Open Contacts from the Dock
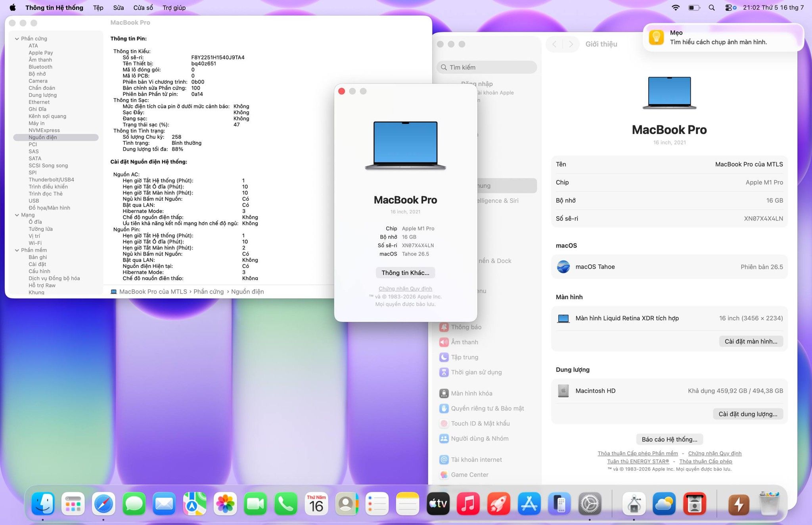The height and width of the screenshot is (525, 812). coord(347,504)
